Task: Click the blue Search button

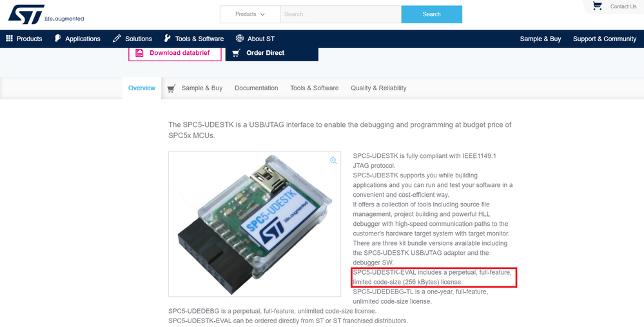Action: (x=432, y=14)
